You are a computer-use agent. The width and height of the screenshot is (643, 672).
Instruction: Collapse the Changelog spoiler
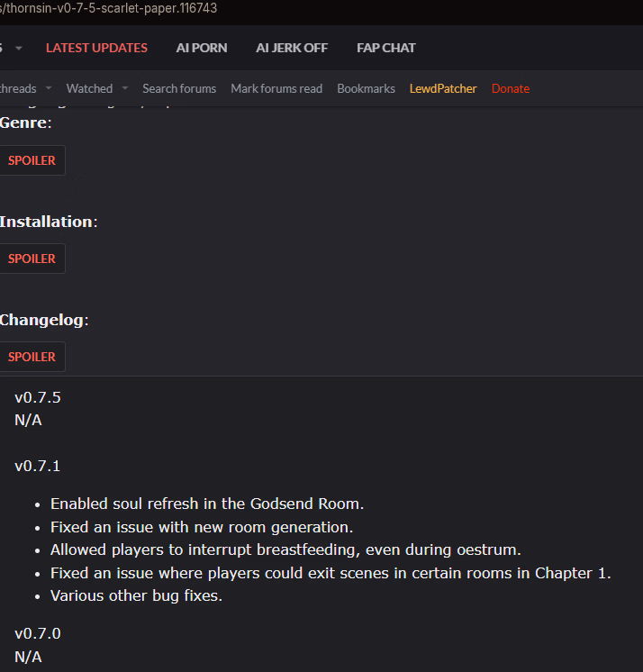pyautogui.click(x=32, y=357)
